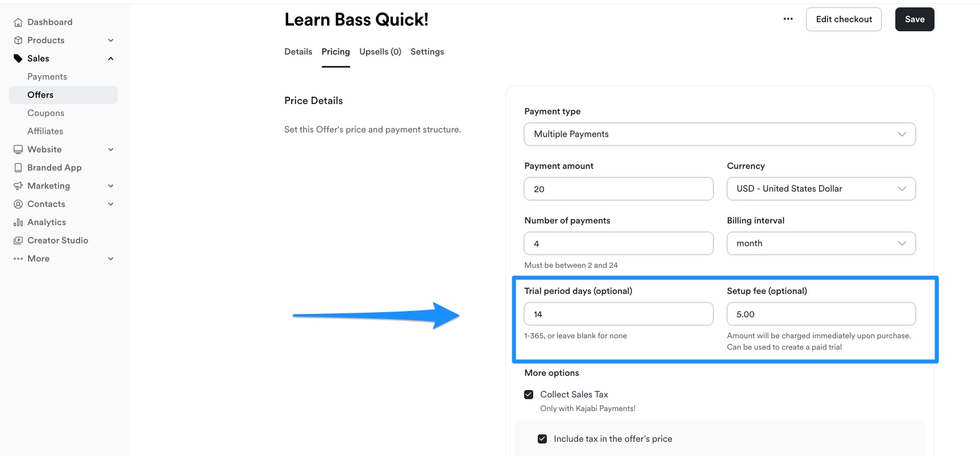Screen dimensions: 980x456
Task: Click the Products box icon
Action: tap(18, 40)
